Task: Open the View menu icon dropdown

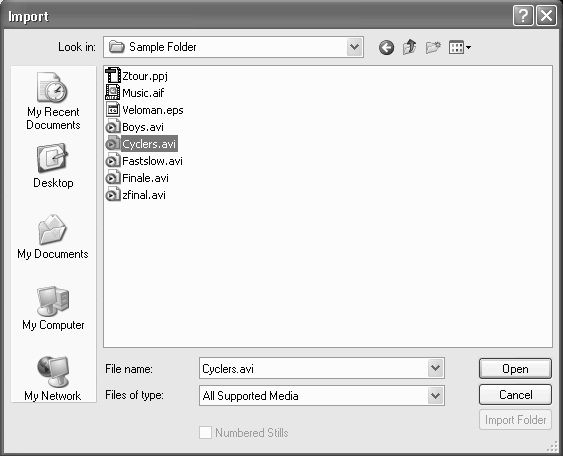Action: [460, 47]
